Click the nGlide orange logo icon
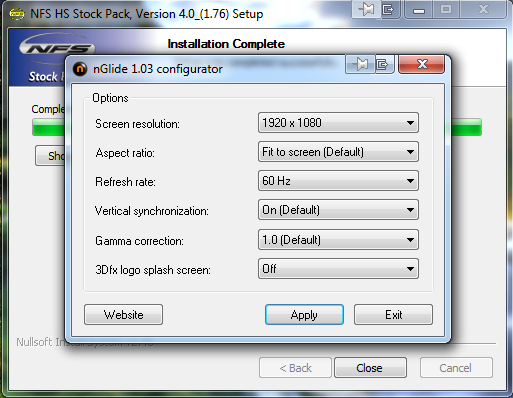513x398 pixels. click(x=80, y=69)
